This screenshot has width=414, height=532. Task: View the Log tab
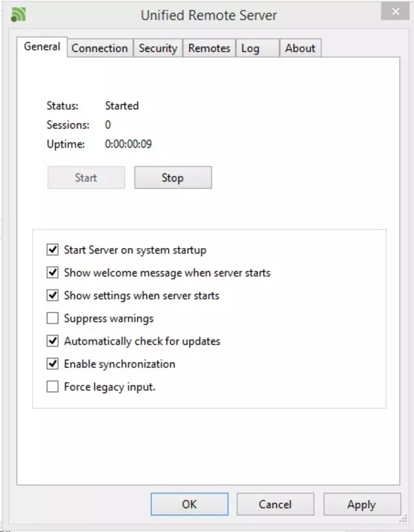[x=258, y=48]
